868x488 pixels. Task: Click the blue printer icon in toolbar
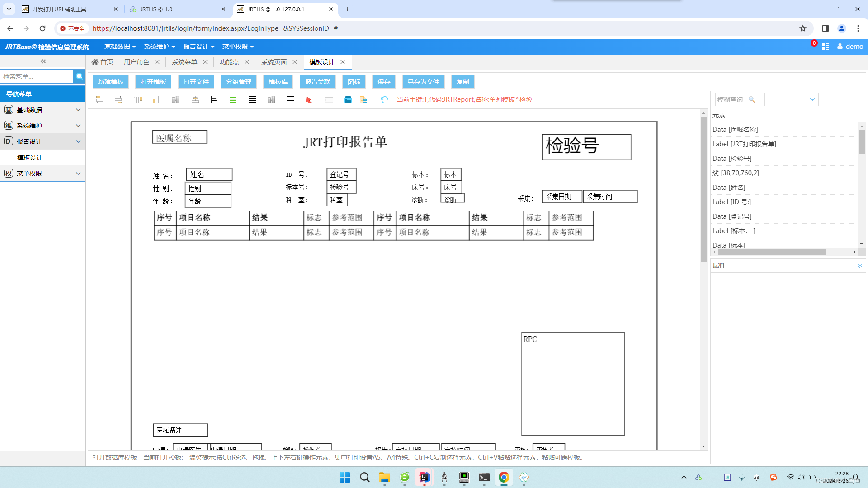point(348,100)
